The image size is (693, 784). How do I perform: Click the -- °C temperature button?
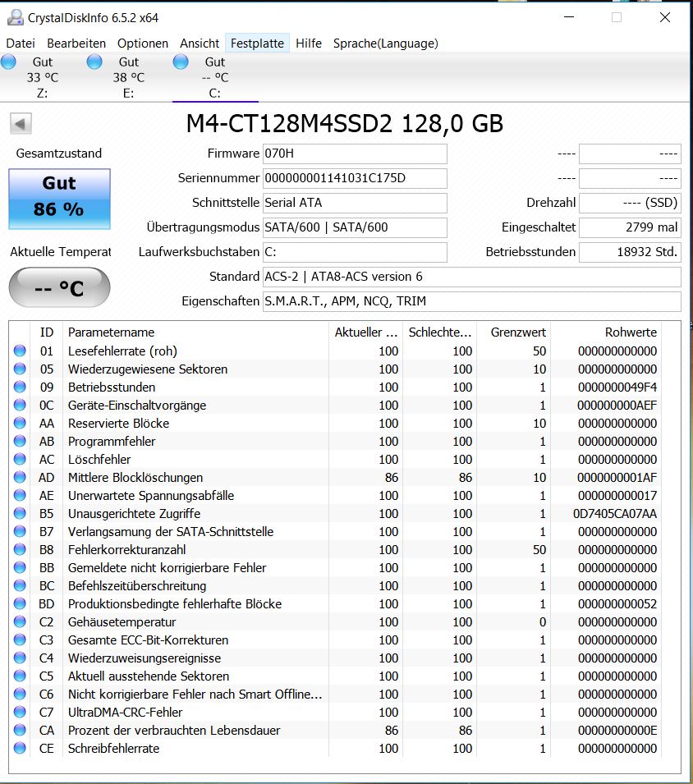[59, 287]
